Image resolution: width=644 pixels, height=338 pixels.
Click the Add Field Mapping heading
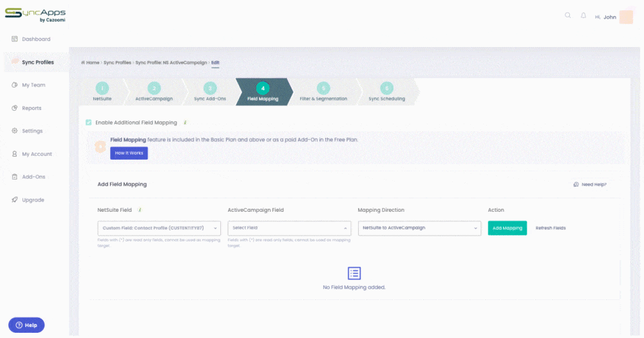122,184
